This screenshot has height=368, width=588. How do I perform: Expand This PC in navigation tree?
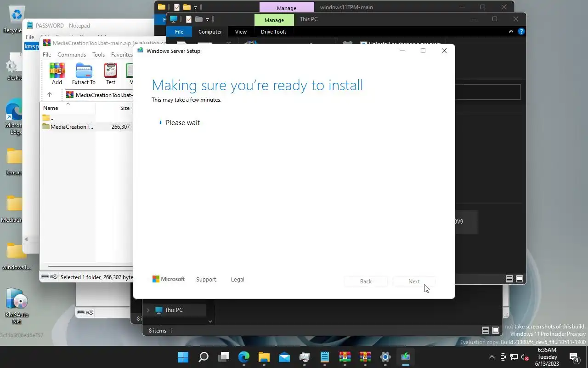point(148,310)
